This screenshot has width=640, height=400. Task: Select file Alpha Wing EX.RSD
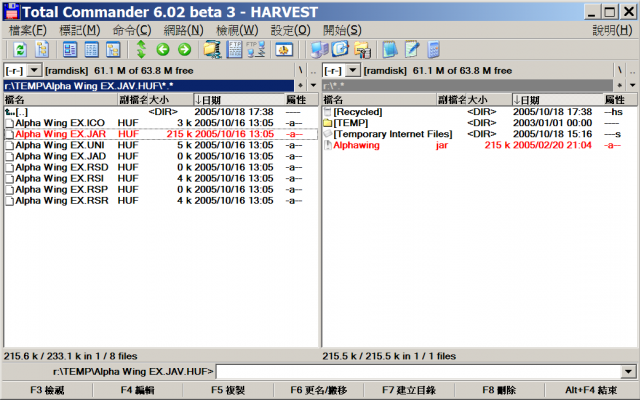[161, 167]
